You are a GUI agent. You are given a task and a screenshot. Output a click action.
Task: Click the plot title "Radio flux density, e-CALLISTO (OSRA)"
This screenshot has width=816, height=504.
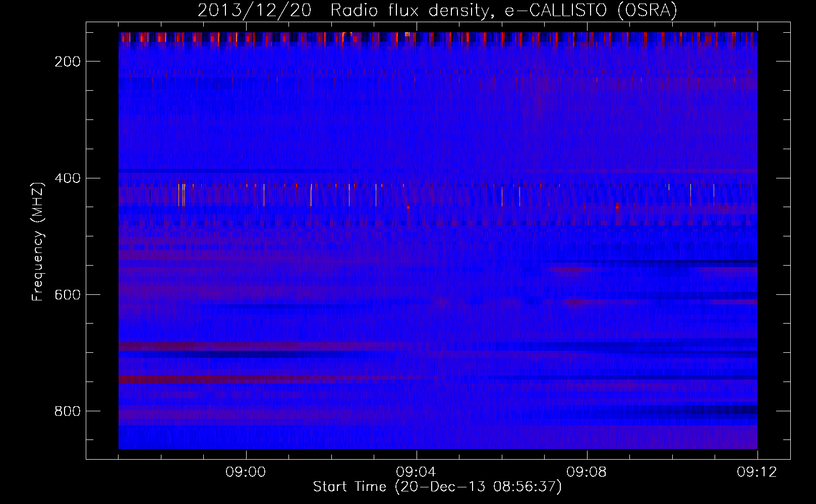504,11
